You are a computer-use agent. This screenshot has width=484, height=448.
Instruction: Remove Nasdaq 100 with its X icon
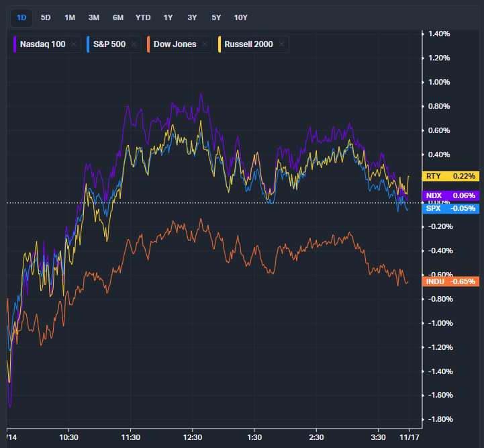click(x=74, y=44)
